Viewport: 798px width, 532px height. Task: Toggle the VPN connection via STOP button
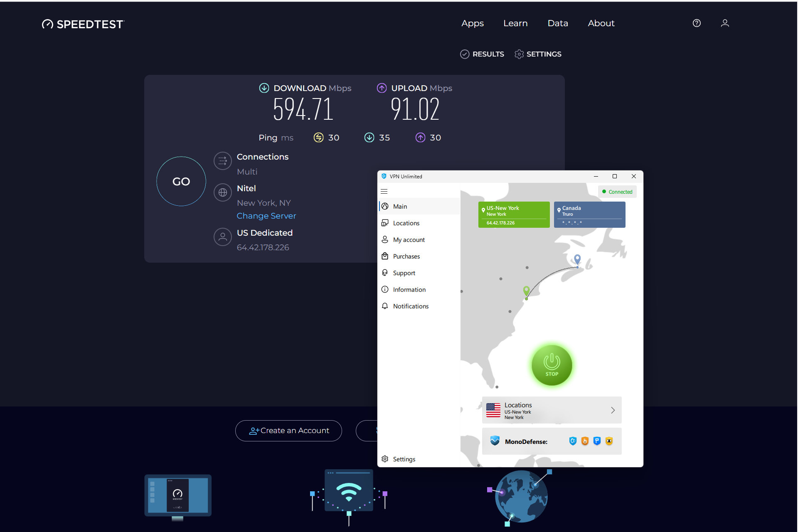[x=550, y=365]
